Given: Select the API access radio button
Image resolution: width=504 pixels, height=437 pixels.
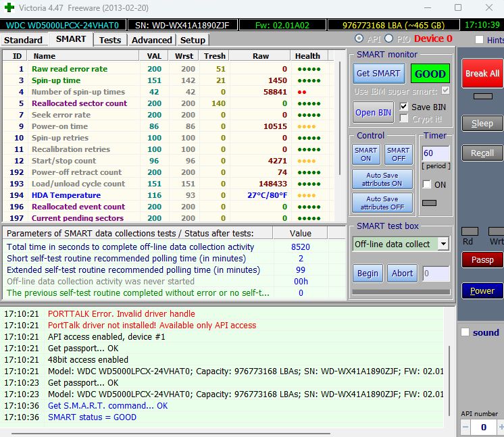Looking at the screenshot, I should point(359,38).
